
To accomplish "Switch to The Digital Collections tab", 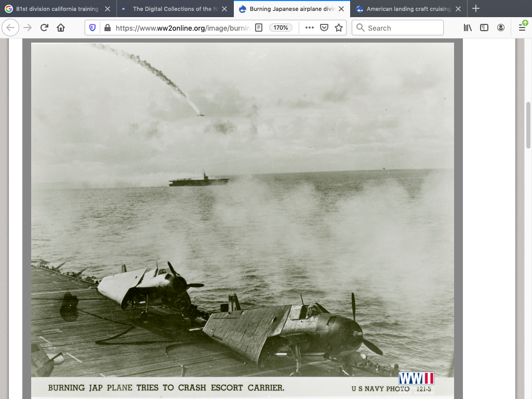I will tap(171, 9).
